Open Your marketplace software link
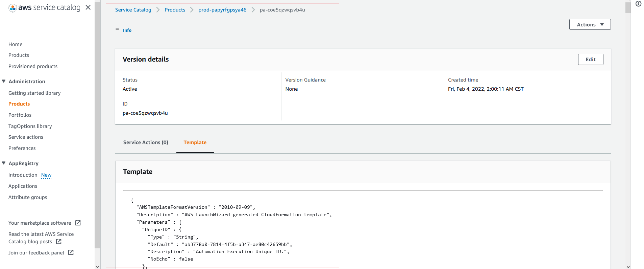The height and width of the screenshot is (269, 644). (x=40, y=223)
